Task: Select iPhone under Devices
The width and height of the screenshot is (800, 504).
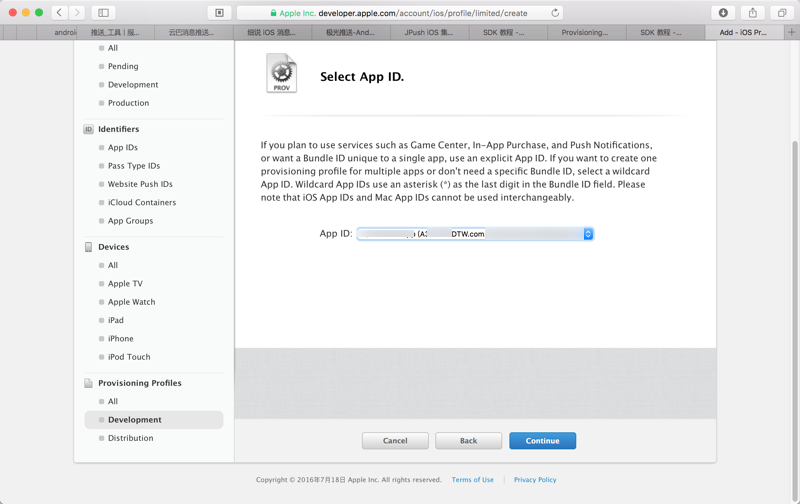Action: pos(121,339)
